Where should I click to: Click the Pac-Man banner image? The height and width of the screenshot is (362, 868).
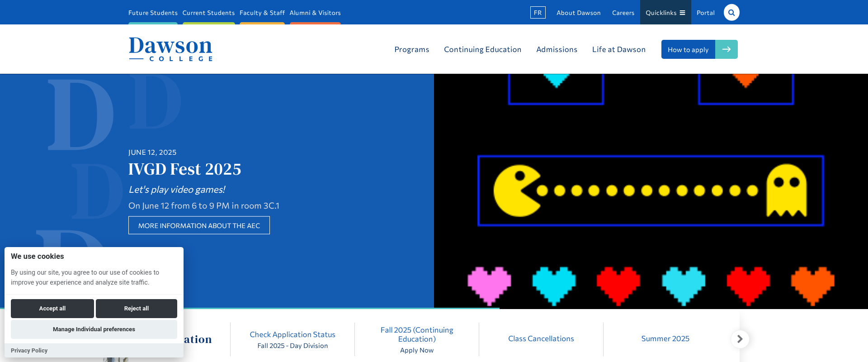click(x=651, y=191)
